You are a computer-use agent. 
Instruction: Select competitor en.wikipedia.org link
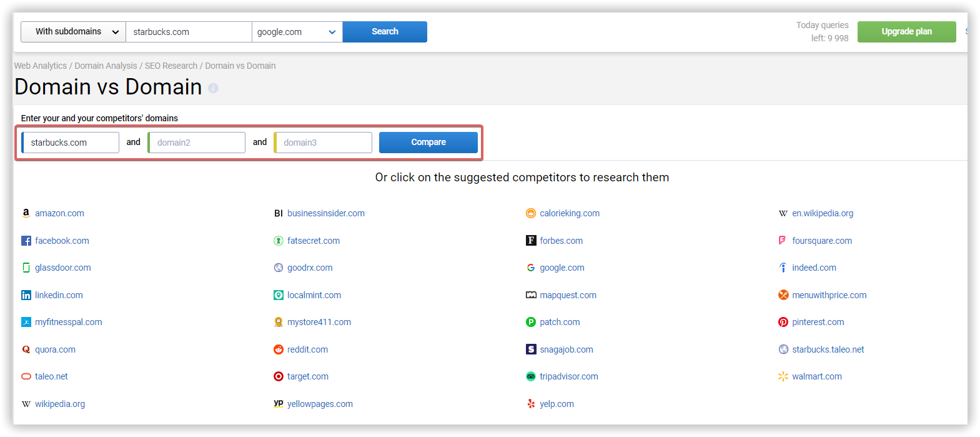pyautogui.click(x=823, y=213)
